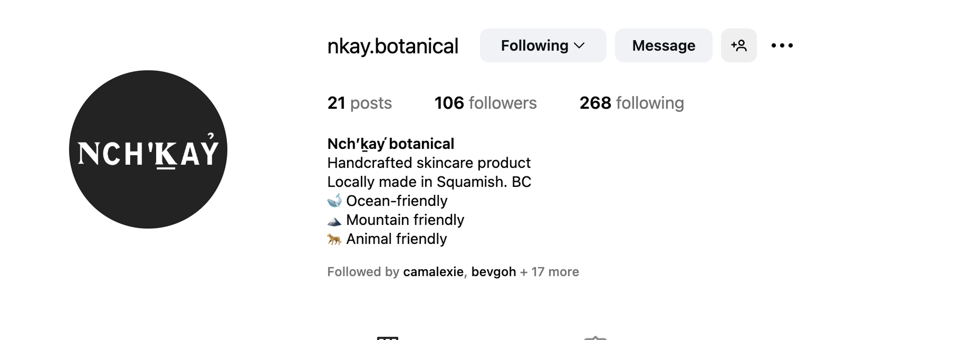Open camalexie's profile link
The image size is (980, 340).
[433, 272]
